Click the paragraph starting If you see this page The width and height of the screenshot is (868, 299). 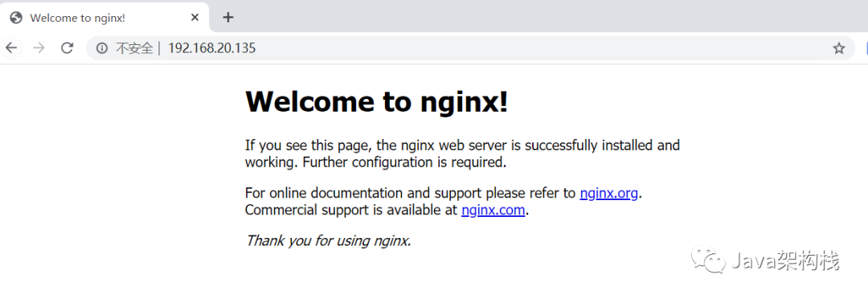point(462,154)
